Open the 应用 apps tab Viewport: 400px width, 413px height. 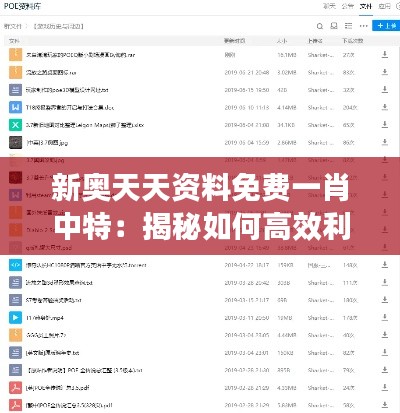click(x=384, y=6)
